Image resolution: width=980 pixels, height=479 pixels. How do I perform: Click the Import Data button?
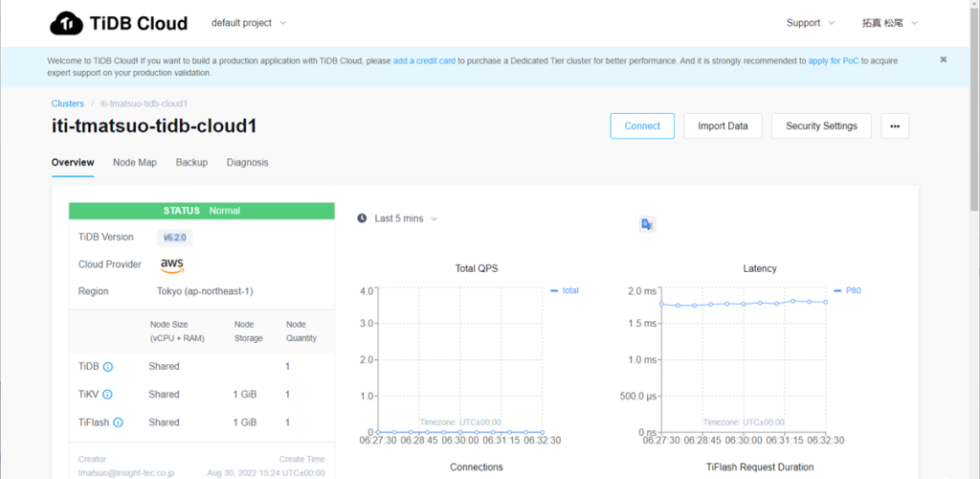[x=723, y=125]
